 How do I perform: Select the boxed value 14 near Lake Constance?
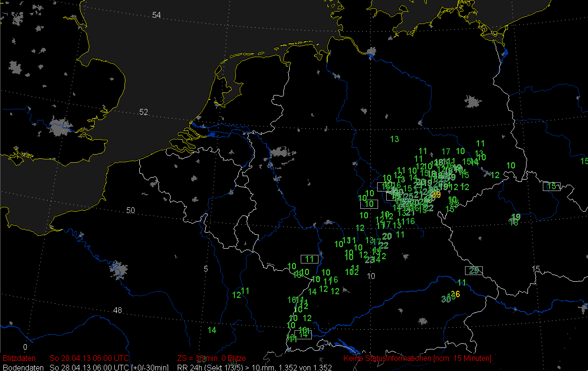tap(303, 335)
